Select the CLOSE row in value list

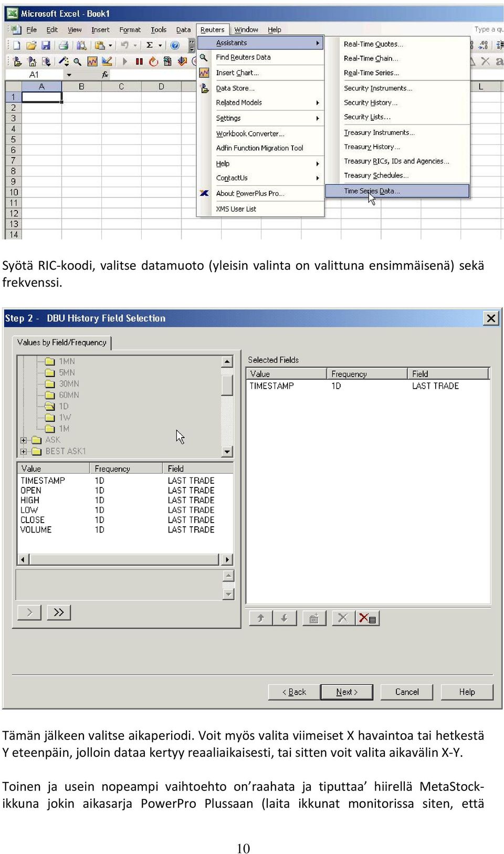(125, 520)
